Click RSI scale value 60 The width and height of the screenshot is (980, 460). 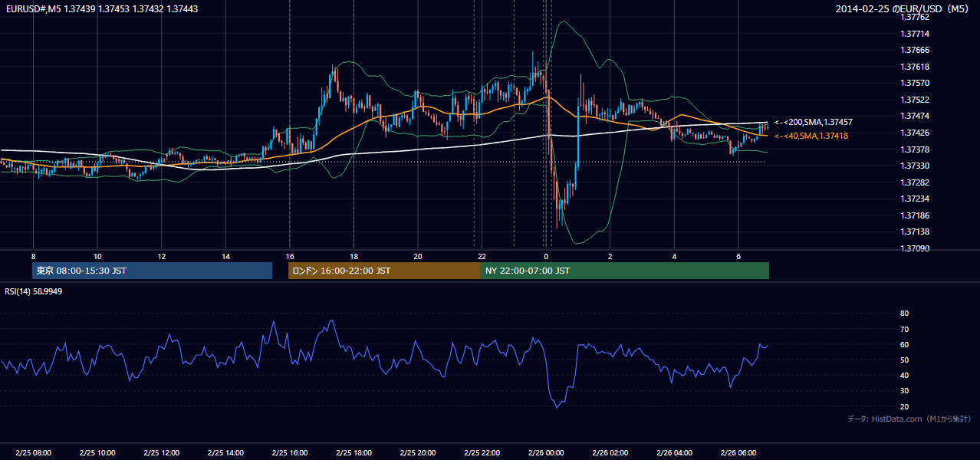pos(904,344)
